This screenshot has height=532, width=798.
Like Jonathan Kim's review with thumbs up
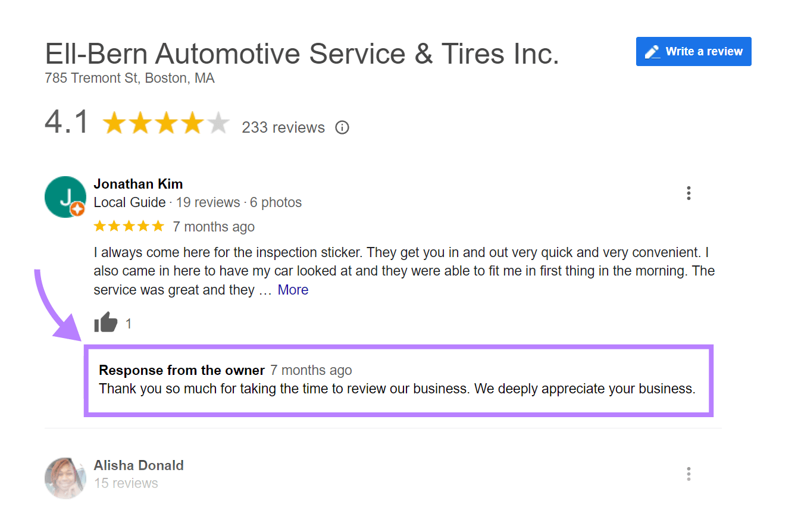106,323
